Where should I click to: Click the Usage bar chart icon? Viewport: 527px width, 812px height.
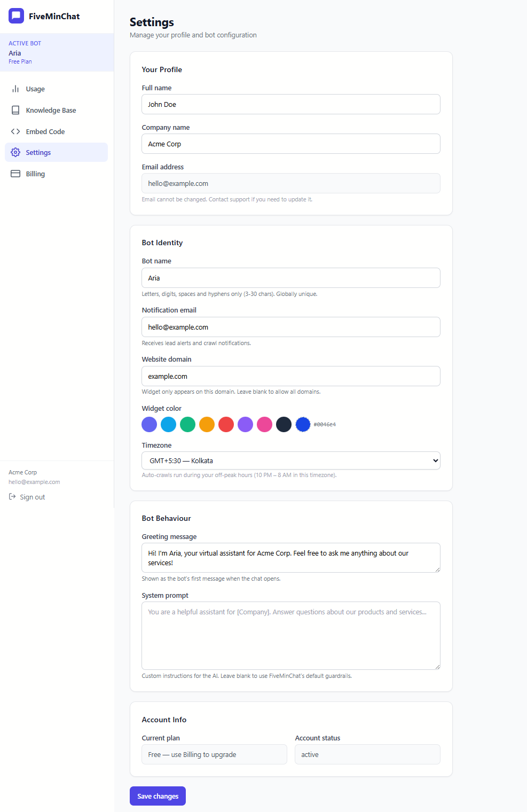click(x=15, y=89)
